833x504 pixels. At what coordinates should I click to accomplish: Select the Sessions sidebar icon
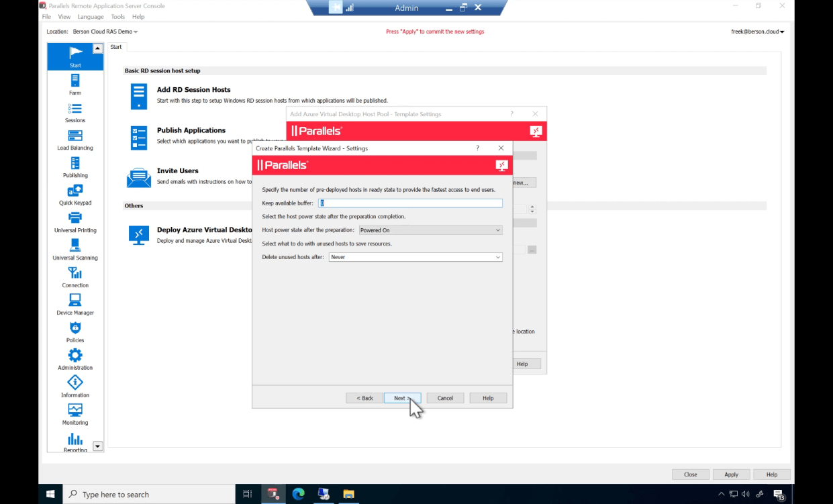coord(75,111)
